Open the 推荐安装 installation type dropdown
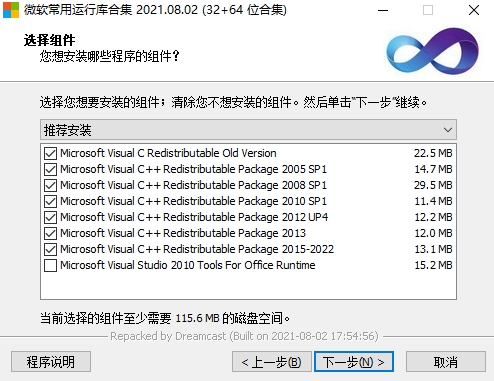 tap(248, 130)
